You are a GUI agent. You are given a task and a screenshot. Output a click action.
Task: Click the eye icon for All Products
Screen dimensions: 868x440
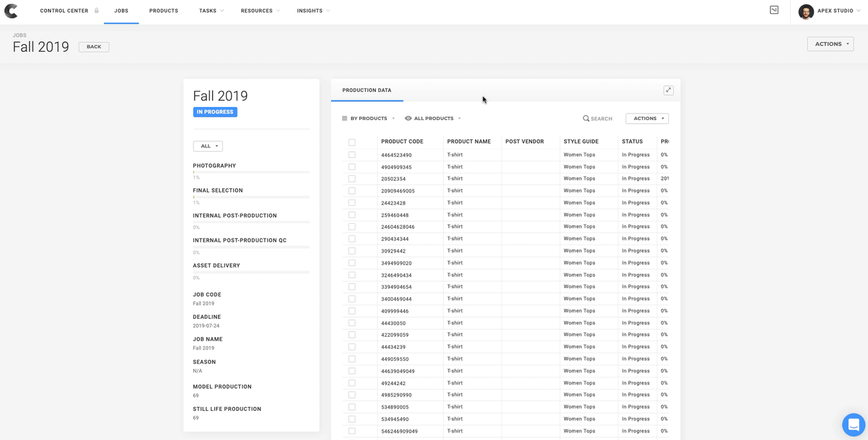tap(408, 119)
